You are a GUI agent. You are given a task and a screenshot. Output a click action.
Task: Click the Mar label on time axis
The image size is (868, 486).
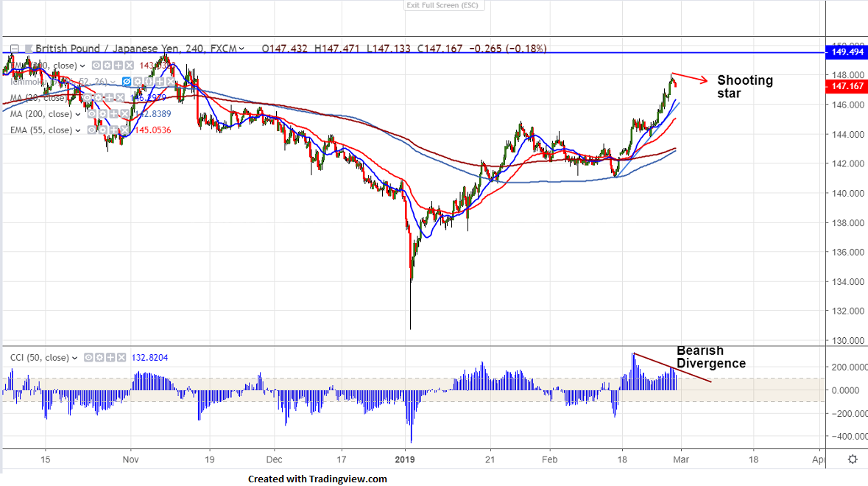click(681, 459)
